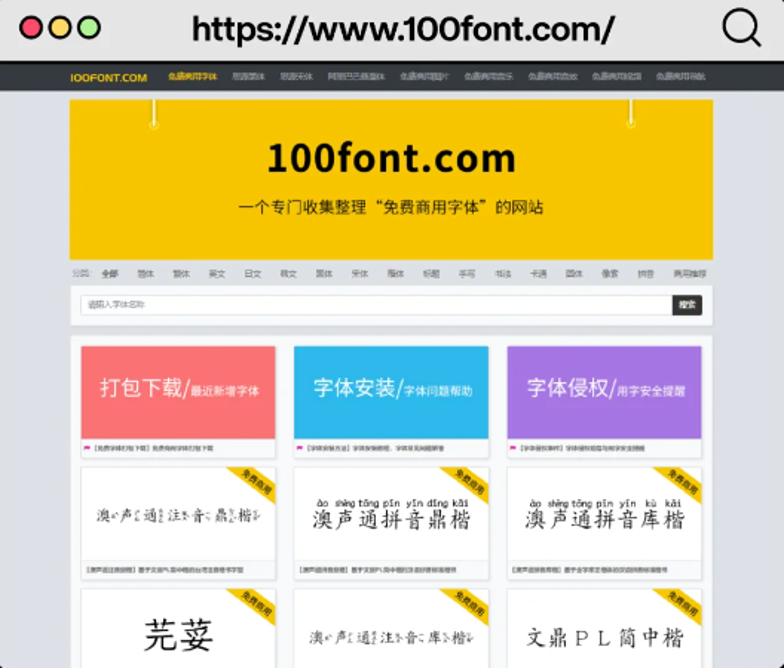This screenshot has height=668, width=784.
Task: Open caption link below 字体侵权 card
Action: [582, 448]
